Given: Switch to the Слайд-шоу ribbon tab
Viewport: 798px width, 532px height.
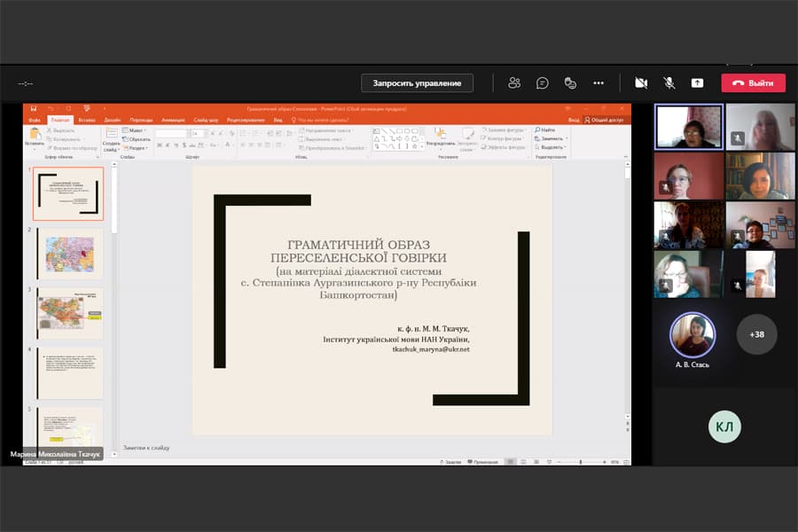Looking at the screenshot, I should tap(206, 121).
